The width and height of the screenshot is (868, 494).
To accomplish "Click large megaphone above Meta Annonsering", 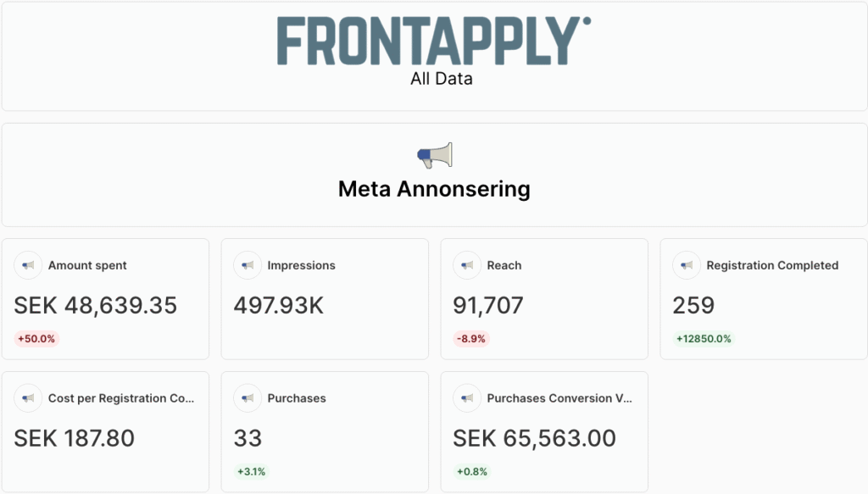I will 434,156.
